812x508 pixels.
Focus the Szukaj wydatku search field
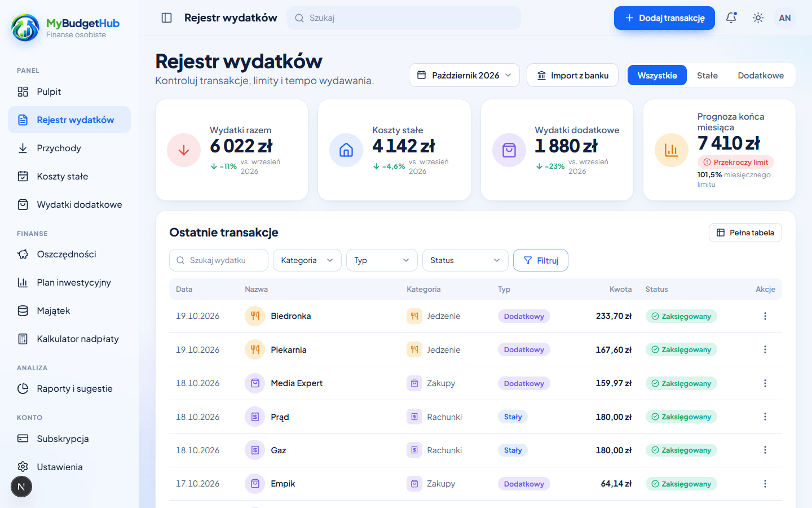[219, 260]
